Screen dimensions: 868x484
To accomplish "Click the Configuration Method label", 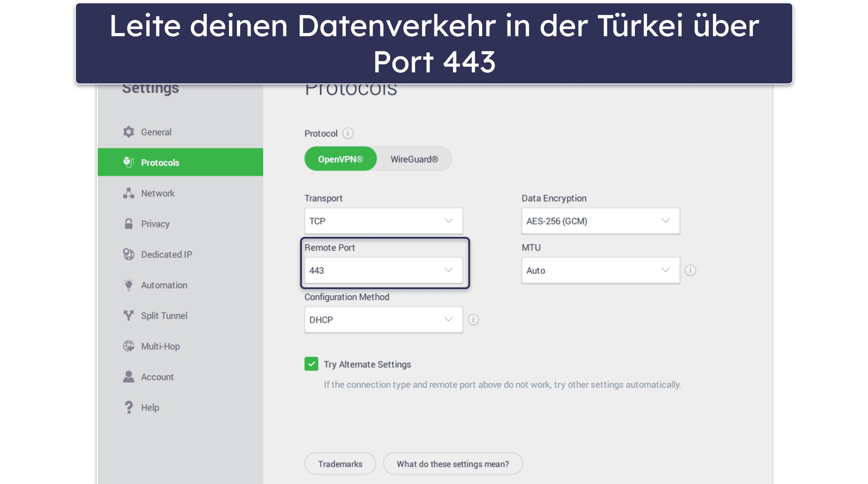I will (x=347, y=297).
